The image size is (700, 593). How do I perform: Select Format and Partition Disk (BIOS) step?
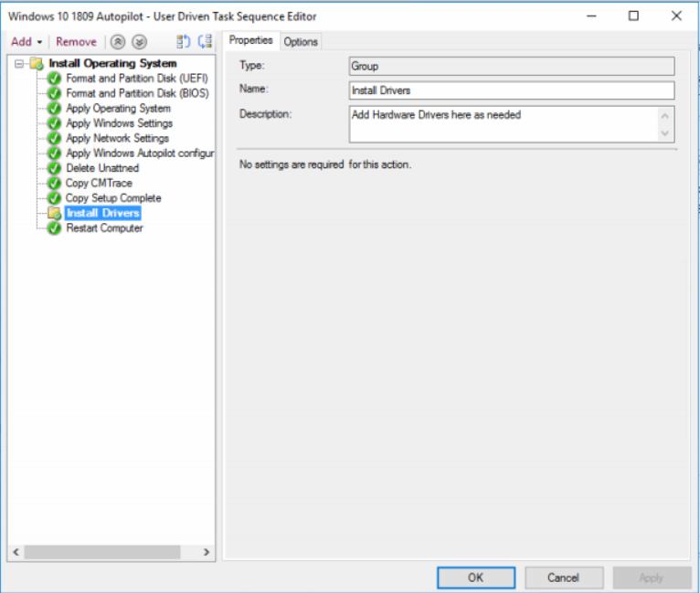pyautogui.click(x=137, y=93)
